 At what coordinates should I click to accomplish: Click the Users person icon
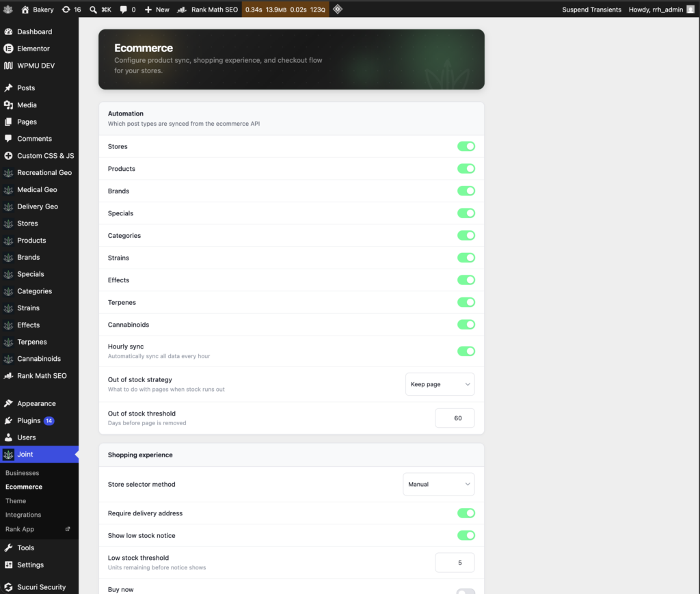8,437
